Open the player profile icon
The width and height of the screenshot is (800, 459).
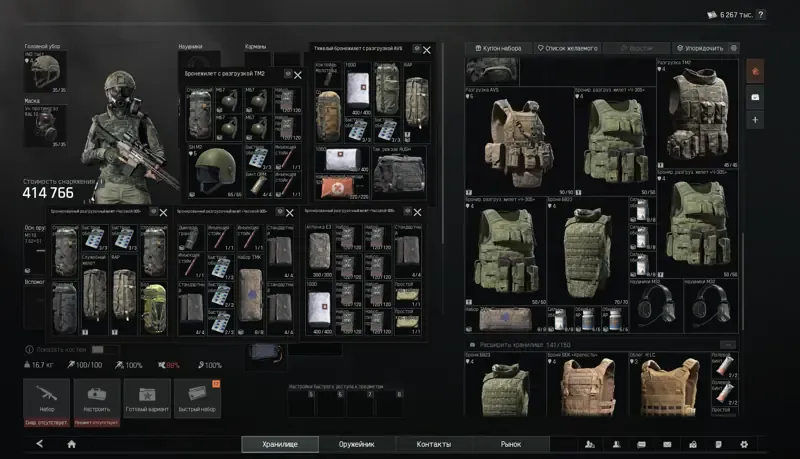pyautogui.click(x=616, y=444)
